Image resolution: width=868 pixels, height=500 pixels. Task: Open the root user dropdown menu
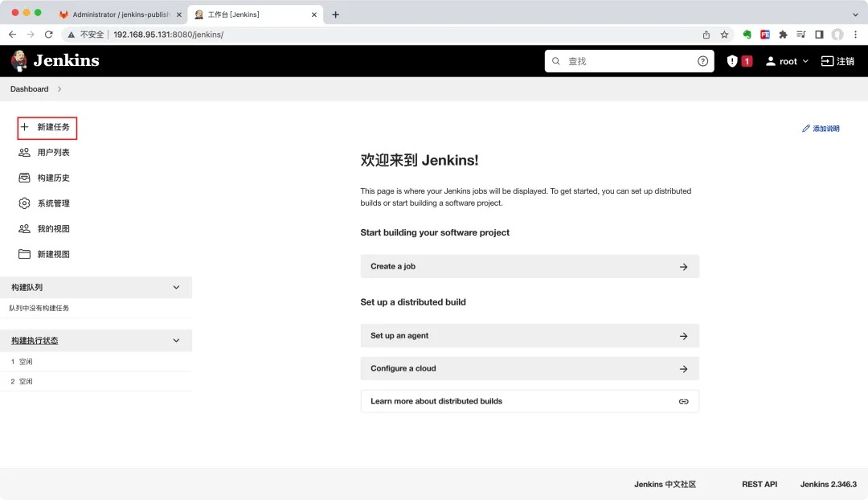pyautogui.click(x=787, y=61)
